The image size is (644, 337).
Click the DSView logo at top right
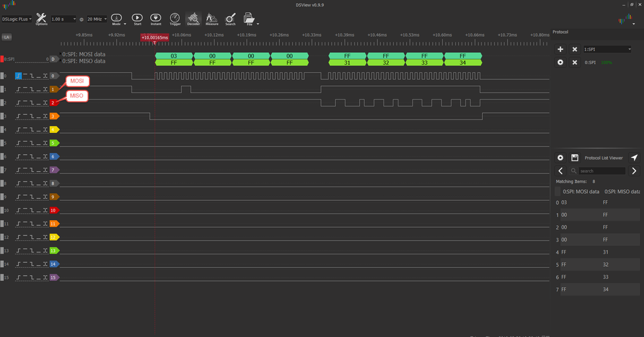coord(625,19)
